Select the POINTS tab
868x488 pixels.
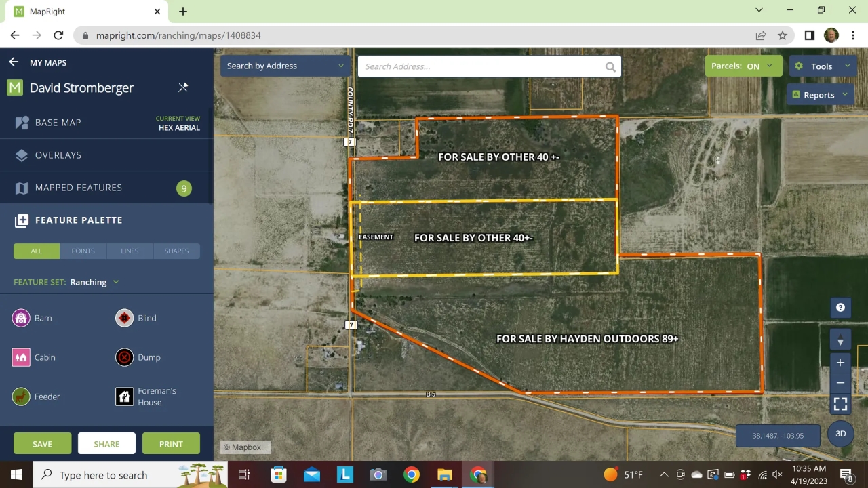pos(83,251)
